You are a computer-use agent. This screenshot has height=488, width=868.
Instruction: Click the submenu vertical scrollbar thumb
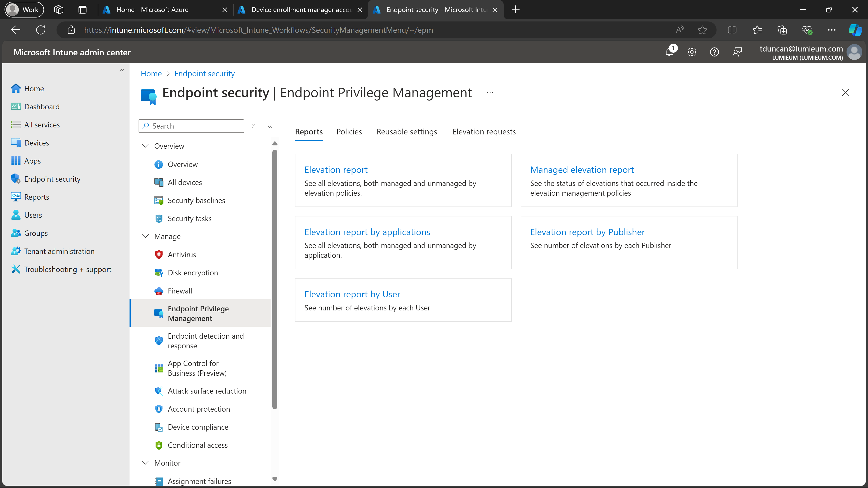click(x=275, y=279)
